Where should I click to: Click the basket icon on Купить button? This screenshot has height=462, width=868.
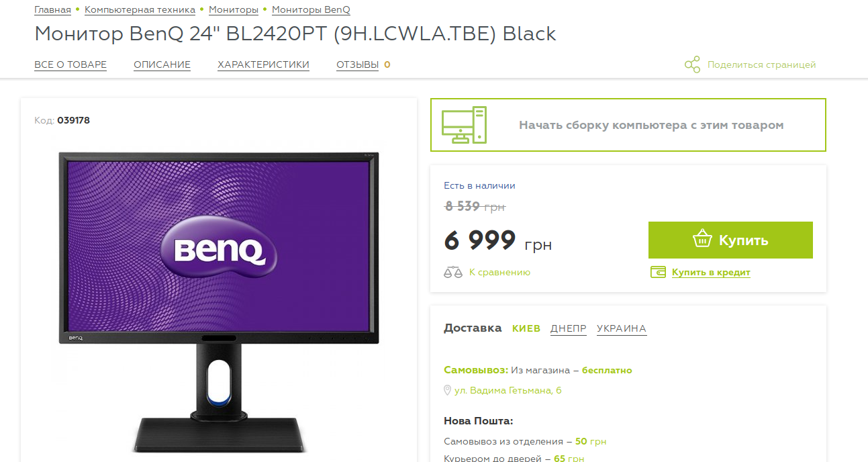click(x=702, y=240)
